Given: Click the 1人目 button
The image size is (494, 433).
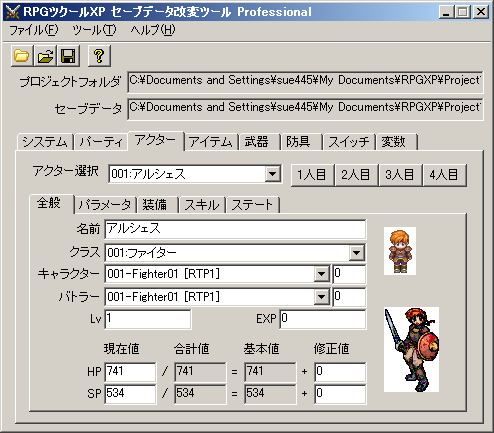Looking at the screenshot, I should 312,175.
